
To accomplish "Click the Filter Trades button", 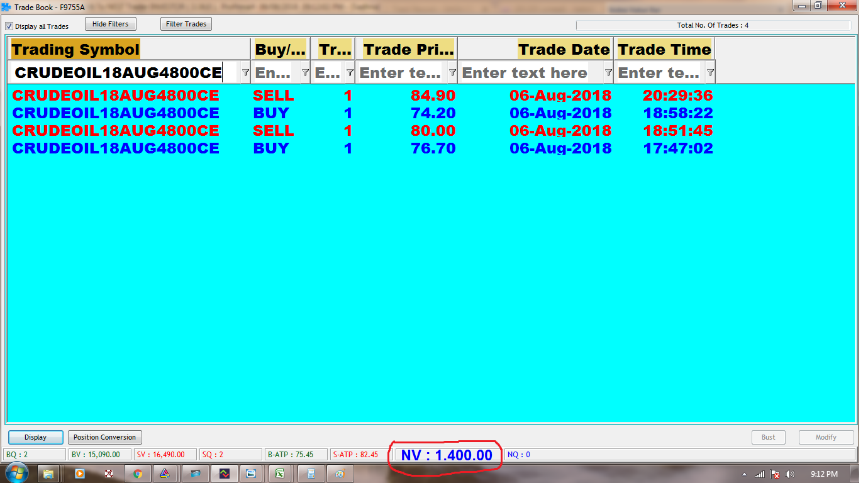I will (186, 24).
